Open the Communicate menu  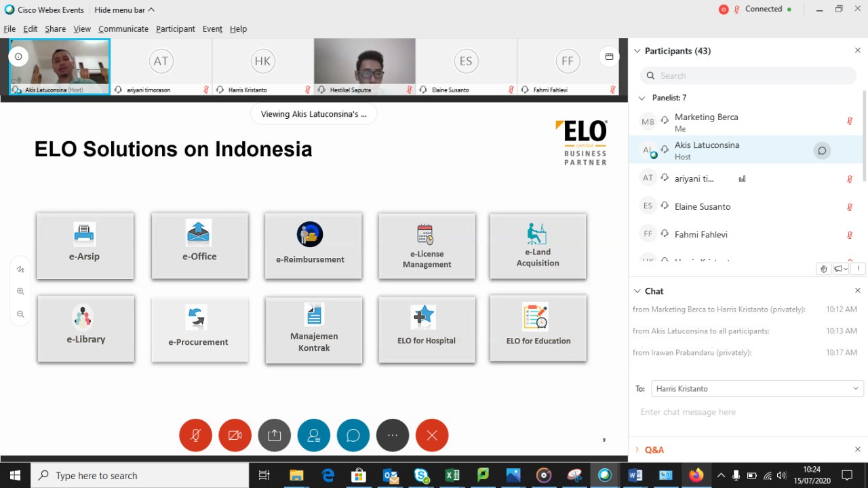[123, 29]
